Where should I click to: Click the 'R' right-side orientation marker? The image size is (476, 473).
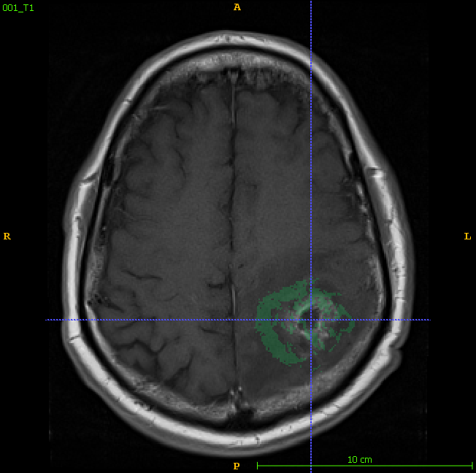[x=7, y=236]
